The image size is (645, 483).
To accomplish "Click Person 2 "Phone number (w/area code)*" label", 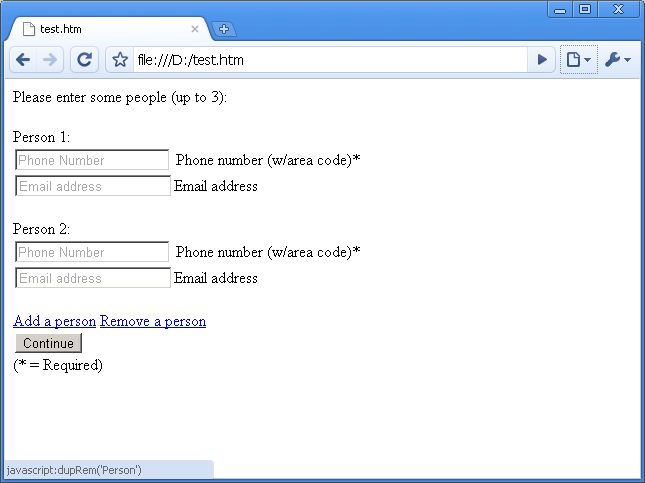I will (268, 252).
